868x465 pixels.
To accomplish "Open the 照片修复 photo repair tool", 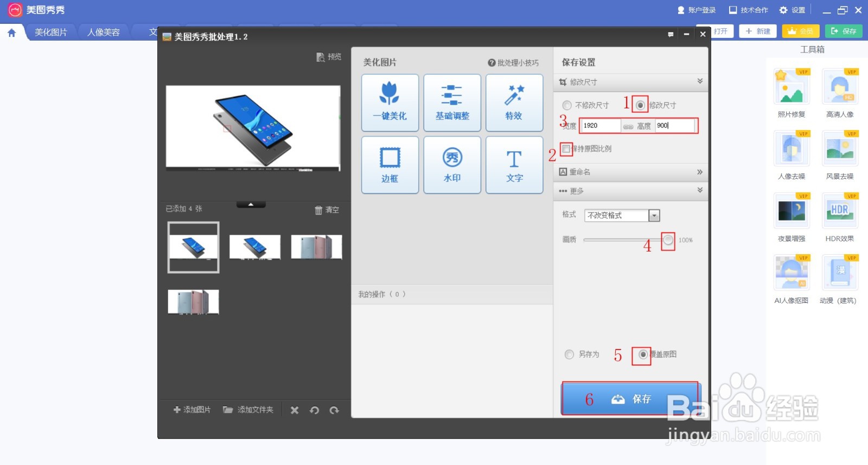I will (x=792, y=93).
